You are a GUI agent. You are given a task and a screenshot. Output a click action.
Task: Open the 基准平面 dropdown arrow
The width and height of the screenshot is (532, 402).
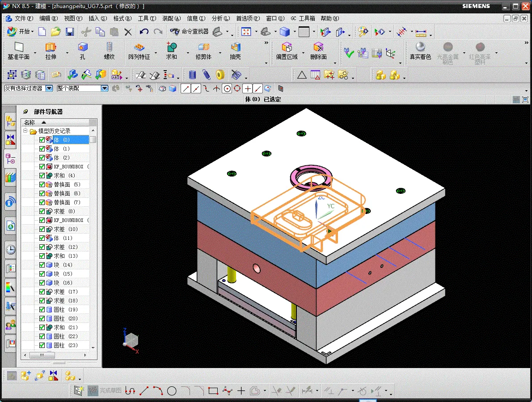[35, 53]
